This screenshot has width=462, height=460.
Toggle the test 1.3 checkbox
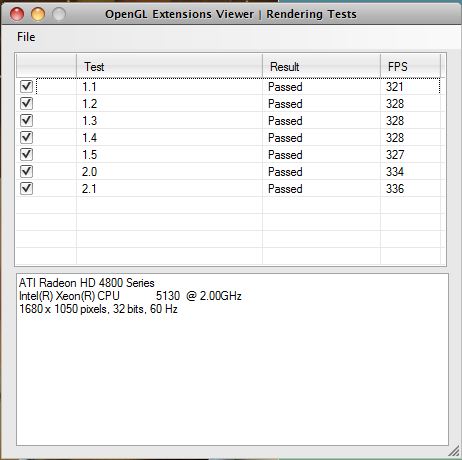coord(27,121)
